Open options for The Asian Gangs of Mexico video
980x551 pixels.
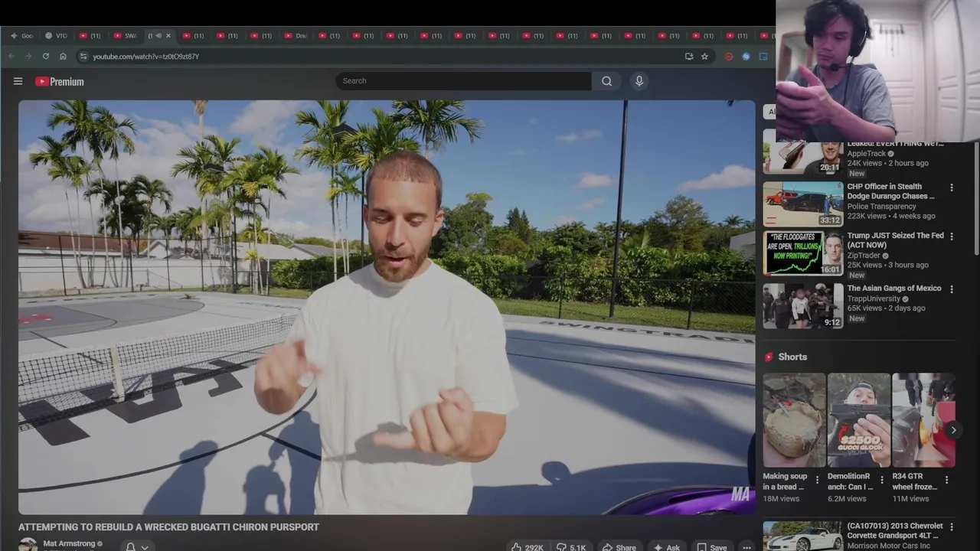click(x=952, y=289)
